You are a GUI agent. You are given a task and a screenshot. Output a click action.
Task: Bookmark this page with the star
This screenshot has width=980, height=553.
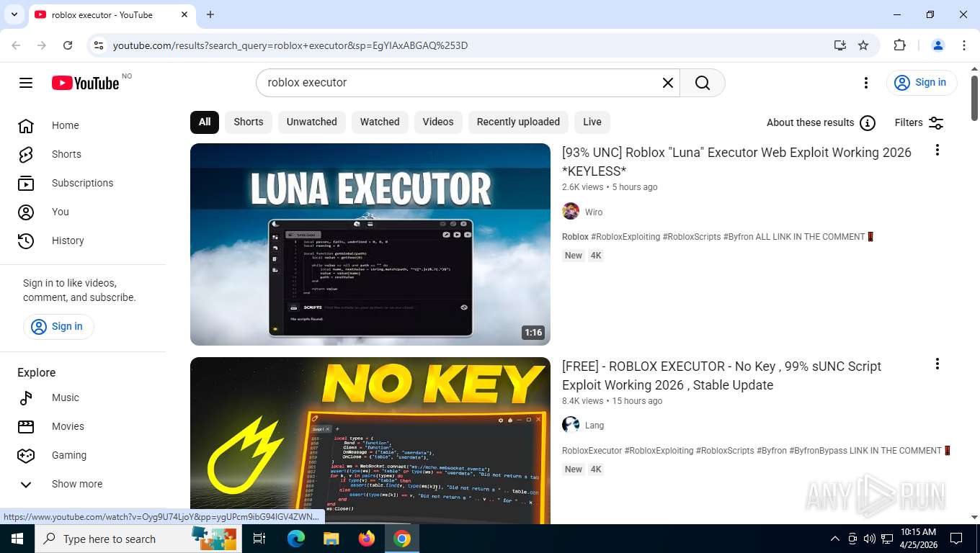pos(863,45)
